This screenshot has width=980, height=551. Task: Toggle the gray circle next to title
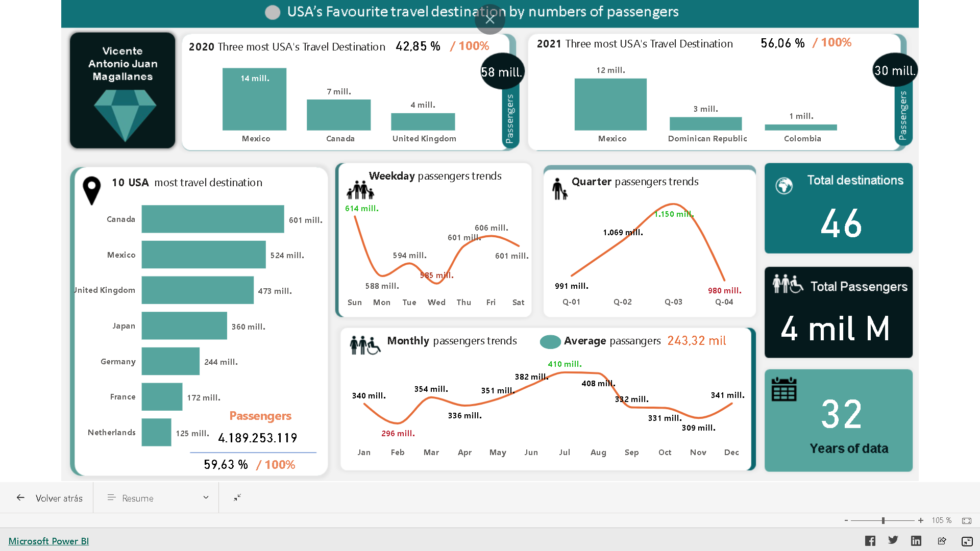pos(273,13)
